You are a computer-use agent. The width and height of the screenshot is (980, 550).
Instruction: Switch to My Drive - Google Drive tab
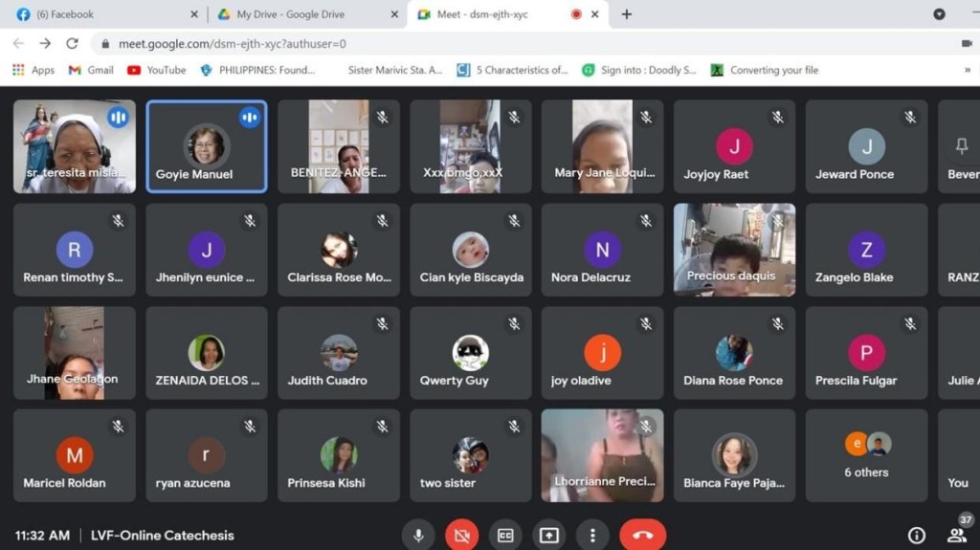coord(304,14)
